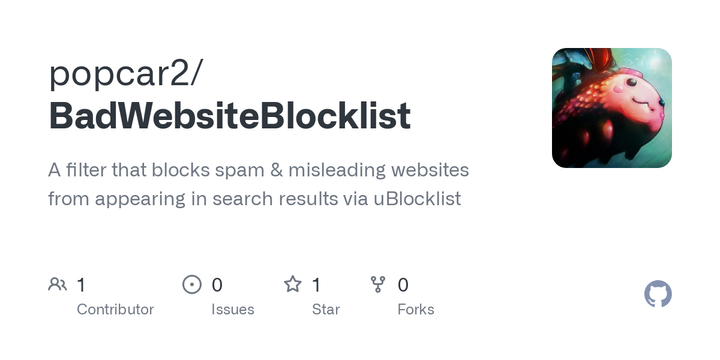Click the contributors people icon
Screen dimensions: 720x360
coord(57,285)
